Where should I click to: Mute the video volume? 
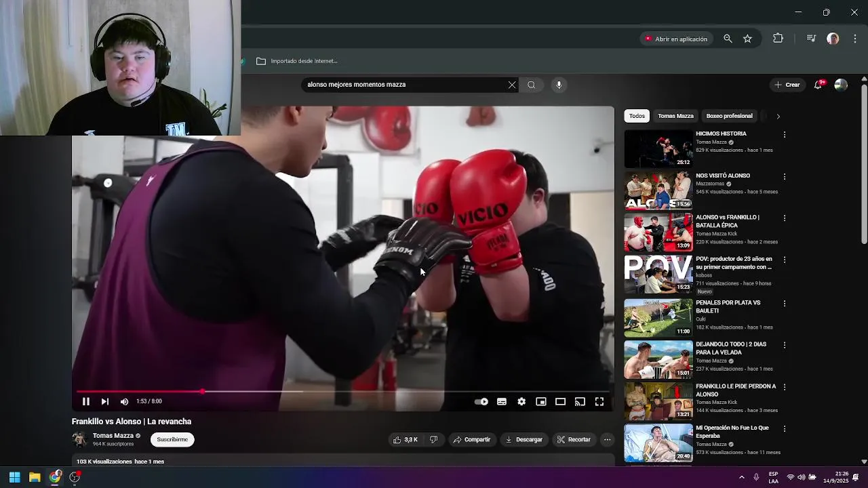[x=124, y=401]
